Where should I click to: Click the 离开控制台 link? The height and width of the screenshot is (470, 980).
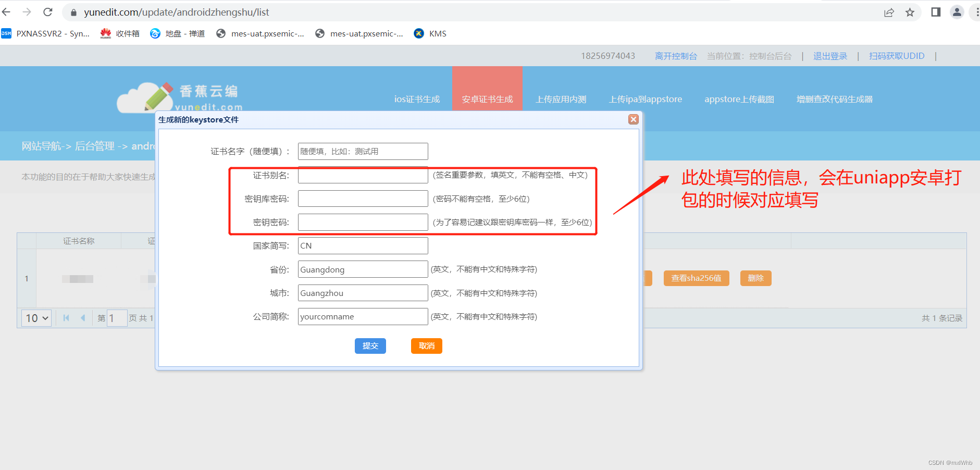tap(676, 56)
